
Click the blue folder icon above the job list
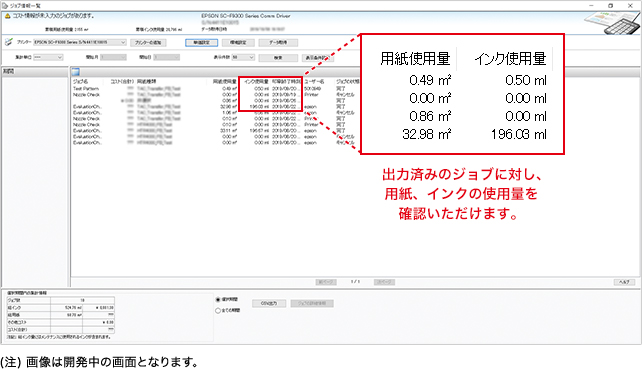pyautogui.click(x=76, y=72)
